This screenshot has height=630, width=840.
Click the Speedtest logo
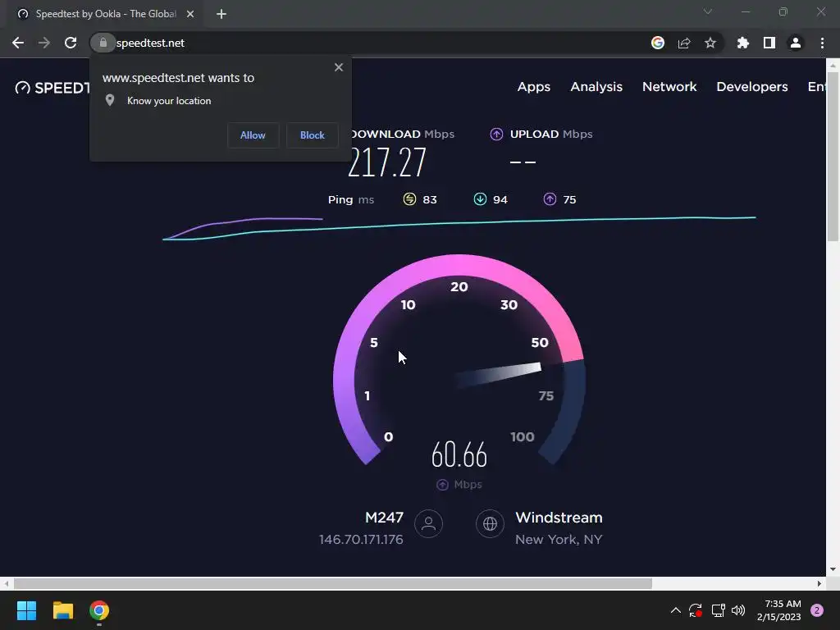(x=52, y=88)
